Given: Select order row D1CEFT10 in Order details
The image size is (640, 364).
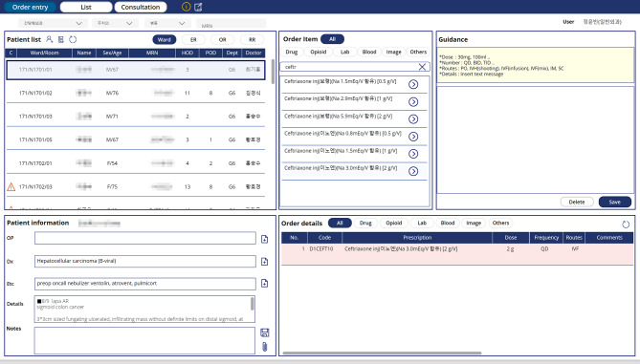Looking at the screenshot, I should (457, 253).
